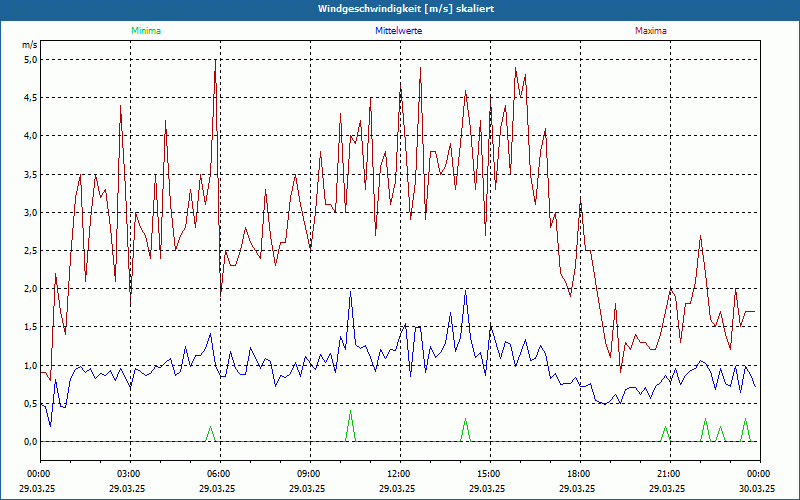The width and height of the screenshot is (800, 500).
Task: Click the Minima legend label
Action: 146,31
